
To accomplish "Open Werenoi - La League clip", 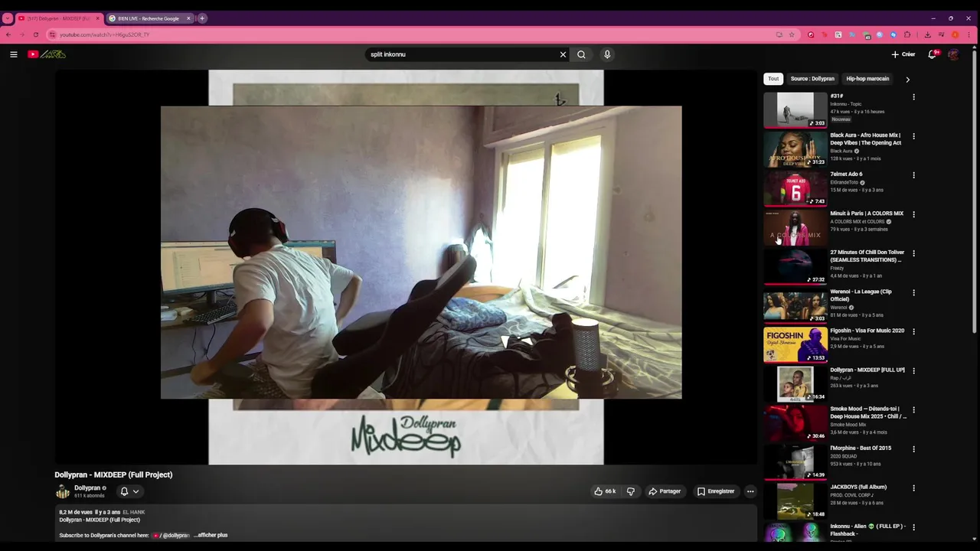I will pyautogui.click(x=861, y=295).
